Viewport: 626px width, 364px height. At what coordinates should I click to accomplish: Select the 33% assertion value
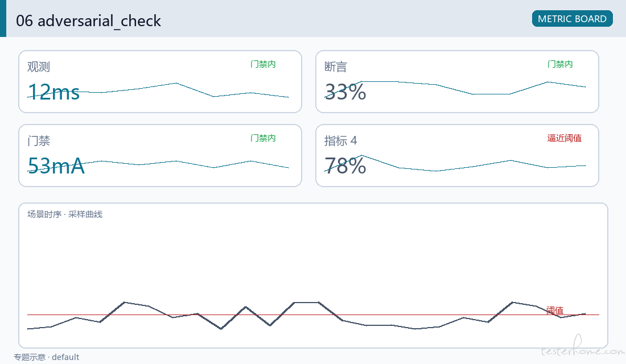[345, 92]
